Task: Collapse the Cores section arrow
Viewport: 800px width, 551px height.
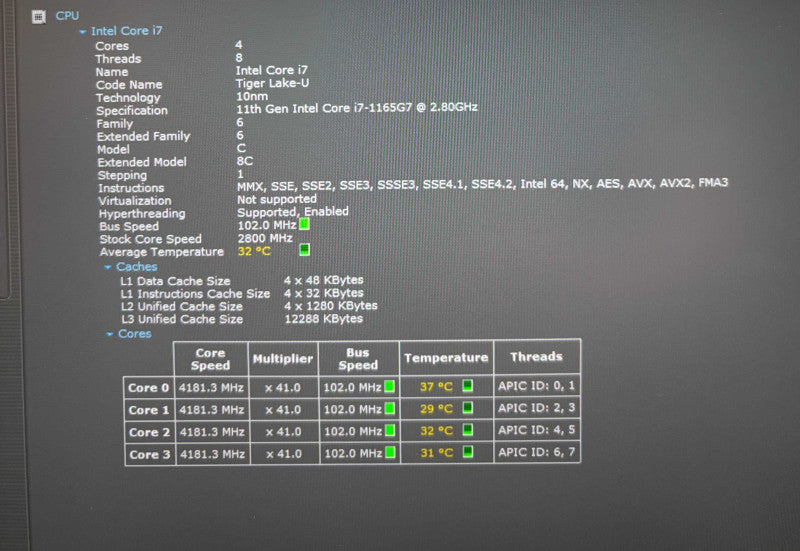Action: (110, 334)
